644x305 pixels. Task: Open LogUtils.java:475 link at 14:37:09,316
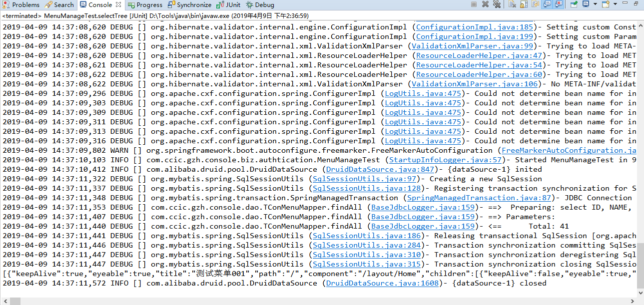(423, 141)
